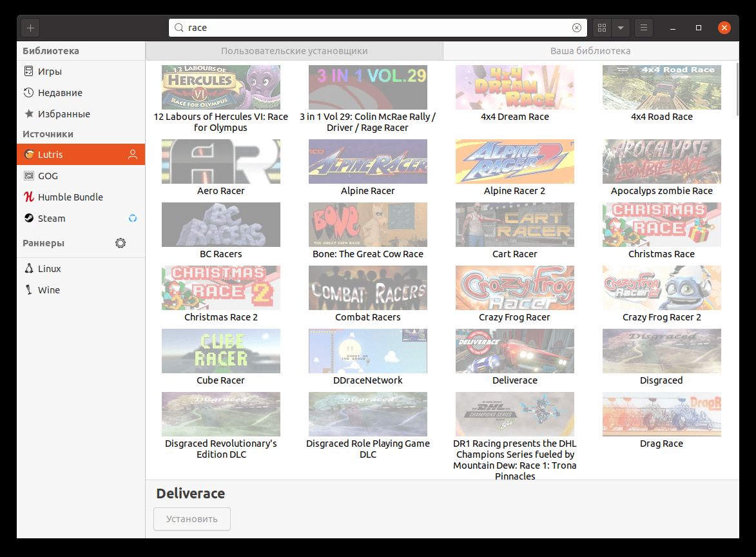Minimize the Lutris window
This screenshot has height=557, width=756.
coord(673,28)
